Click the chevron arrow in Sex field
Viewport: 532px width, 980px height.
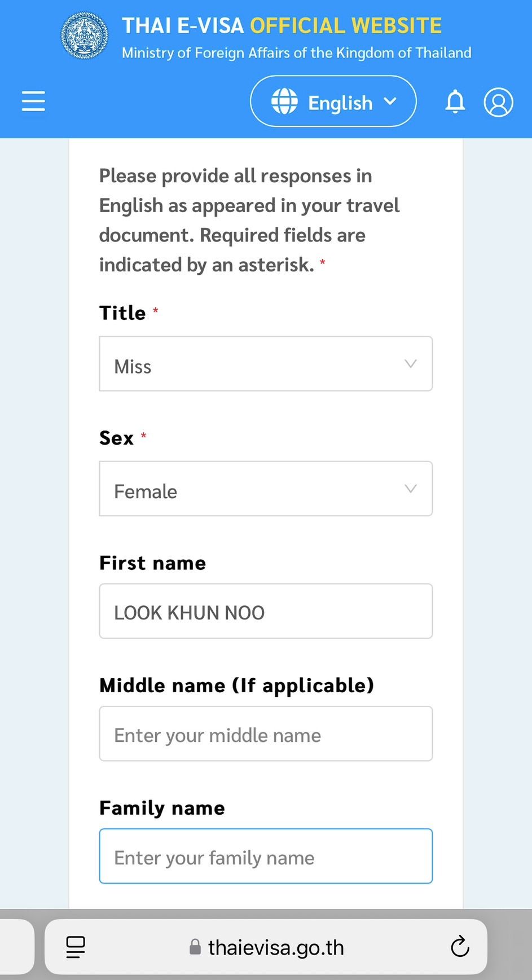(x=411, y=489)
